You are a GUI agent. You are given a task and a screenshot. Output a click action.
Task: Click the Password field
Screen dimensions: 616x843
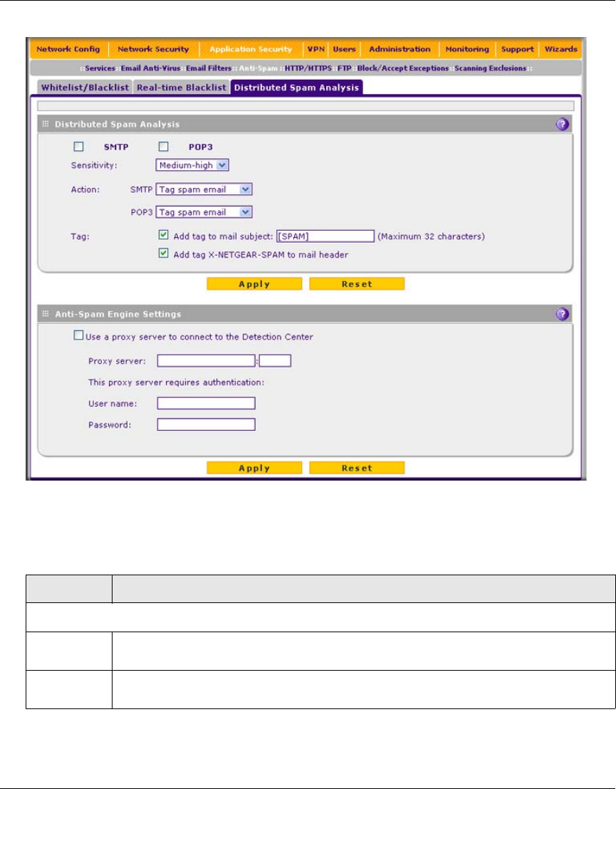[x=206, y=425]
